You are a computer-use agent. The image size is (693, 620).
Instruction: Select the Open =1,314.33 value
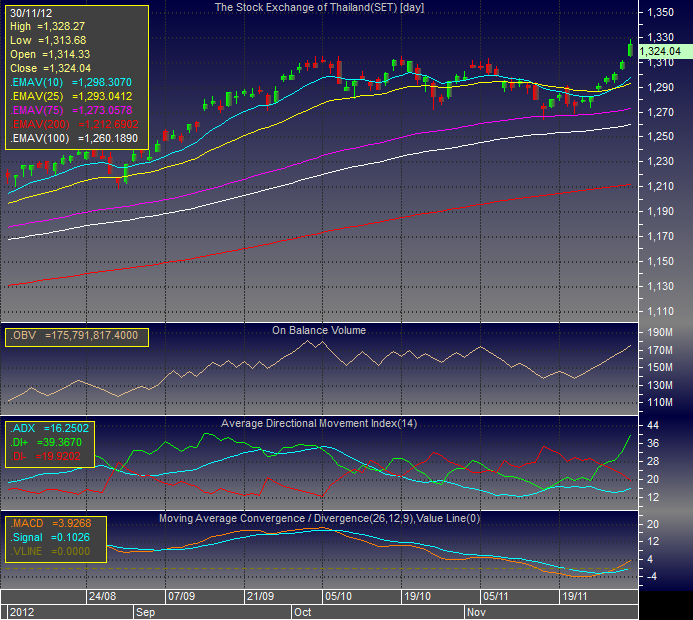point(50,54)
